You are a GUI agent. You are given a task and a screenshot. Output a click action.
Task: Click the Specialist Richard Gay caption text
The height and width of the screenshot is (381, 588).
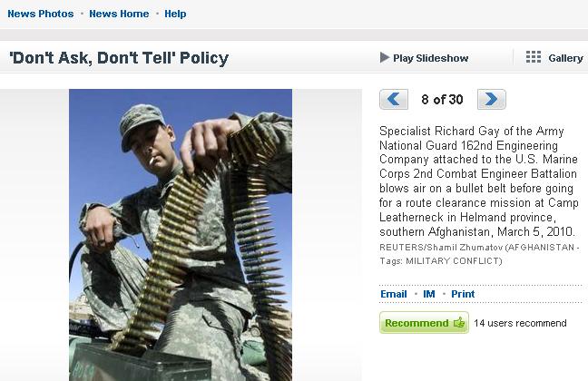pyautogui.click(x=477, y=181)
